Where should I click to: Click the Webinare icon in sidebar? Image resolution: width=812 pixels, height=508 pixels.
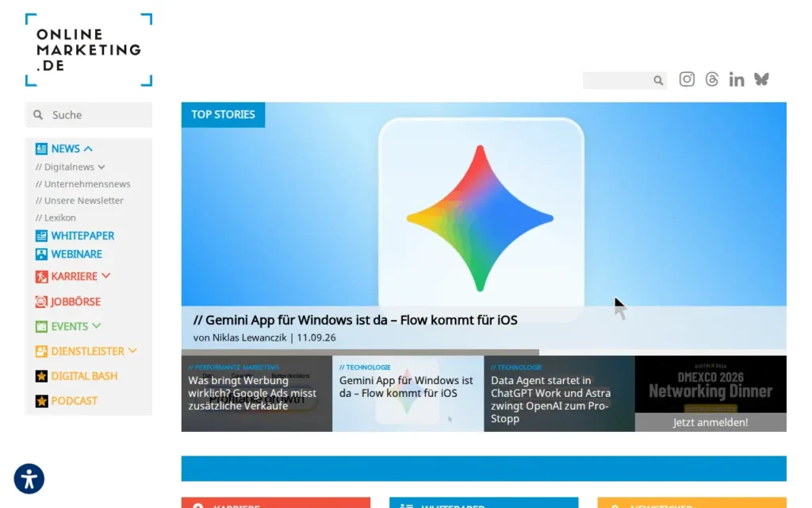click(41, 254)
